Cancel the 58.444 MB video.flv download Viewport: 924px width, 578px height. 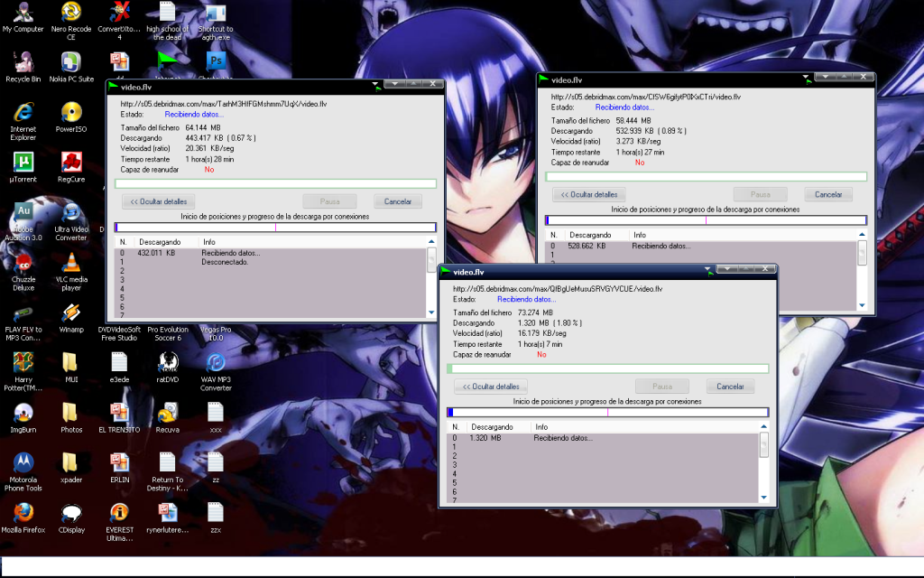828,195
